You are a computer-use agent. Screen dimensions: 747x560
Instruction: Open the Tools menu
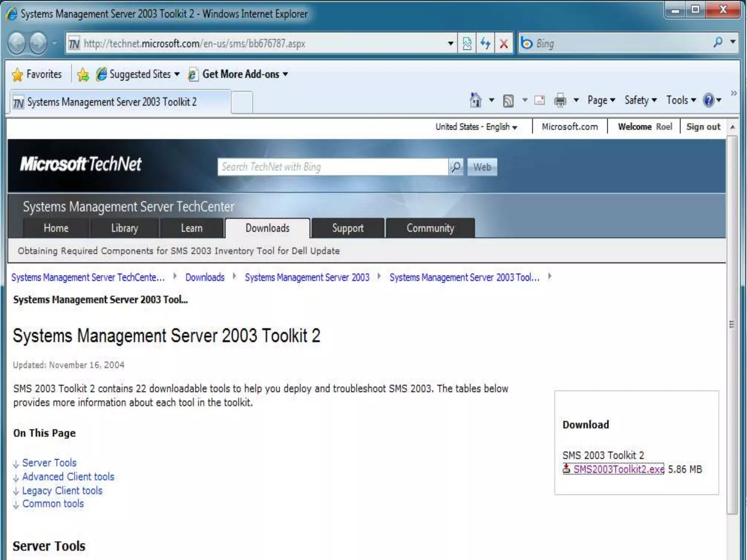pos(681,100)
